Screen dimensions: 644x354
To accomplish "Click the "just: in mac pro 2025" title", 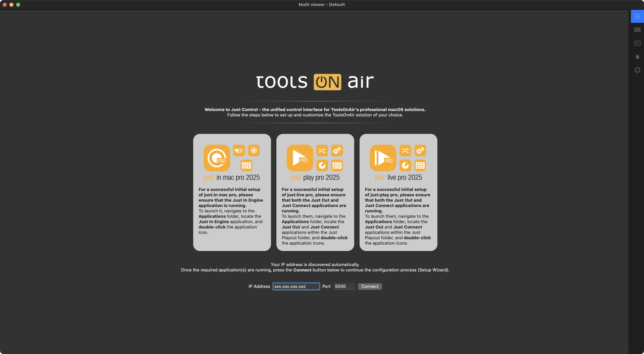I will (232, 178).
